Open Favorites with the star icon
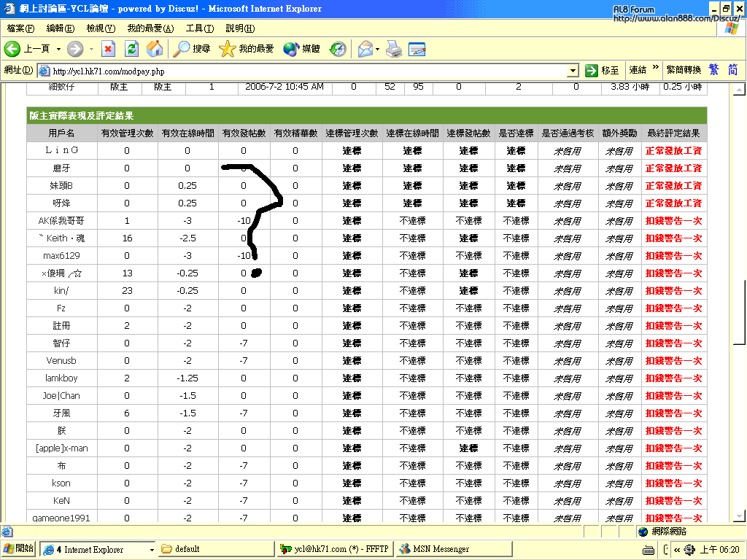The height and width of the screenshot is (560, 747). point(228,49)
